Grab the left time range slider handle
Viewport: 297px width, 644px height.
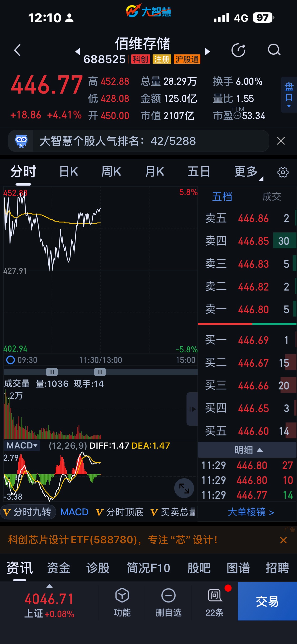point(52,372)
